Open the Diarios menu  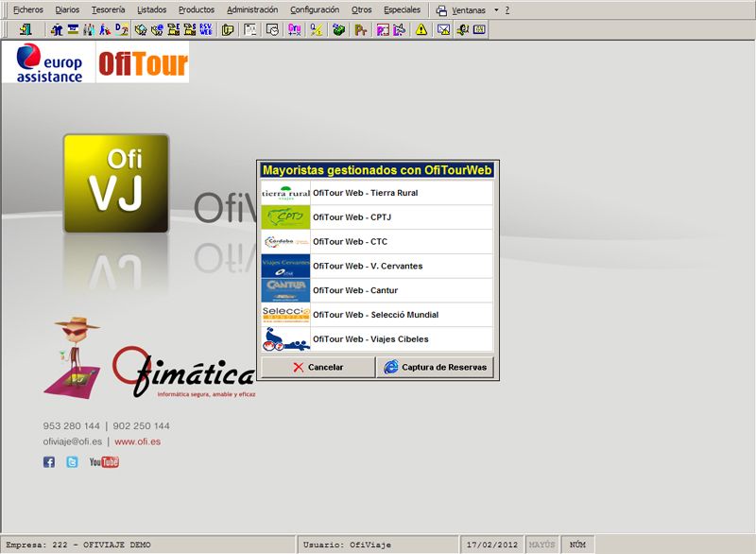pos(67,9)
